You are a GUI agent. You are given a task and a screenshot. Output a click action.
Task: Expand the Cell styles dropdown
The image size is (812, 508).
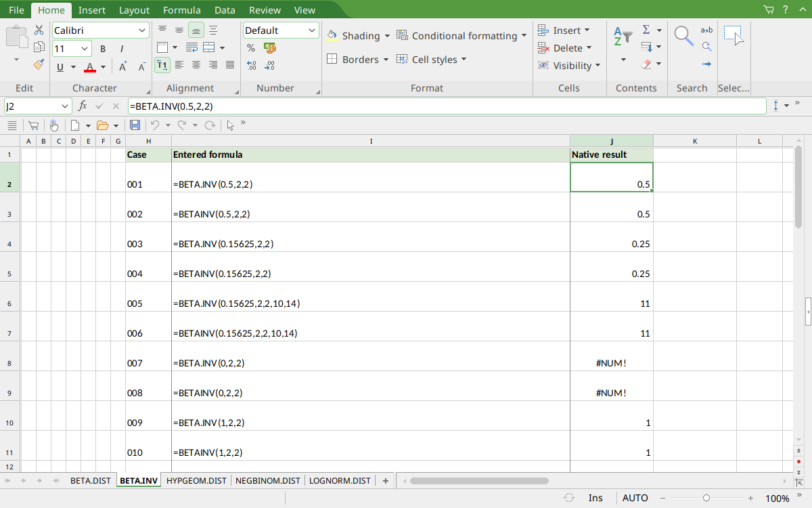[464, 60]
